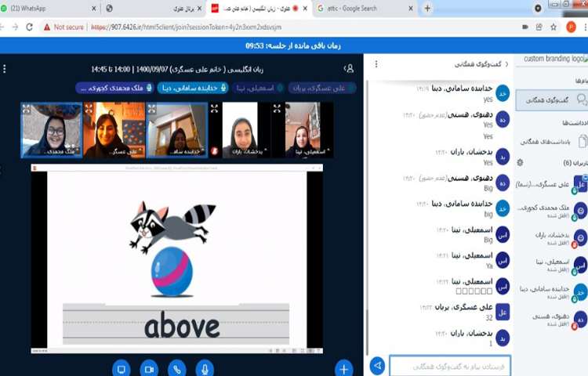Make ملک محمدی webcam fullscreen
The width and height of the screenshot is (588, 376).
tap(27, 109)
